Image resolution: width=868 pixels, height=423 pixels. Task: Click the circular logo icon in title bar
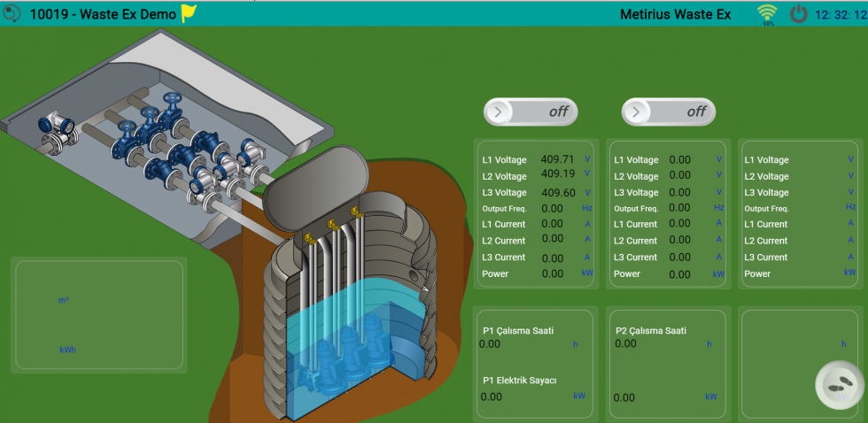(12, 13)
